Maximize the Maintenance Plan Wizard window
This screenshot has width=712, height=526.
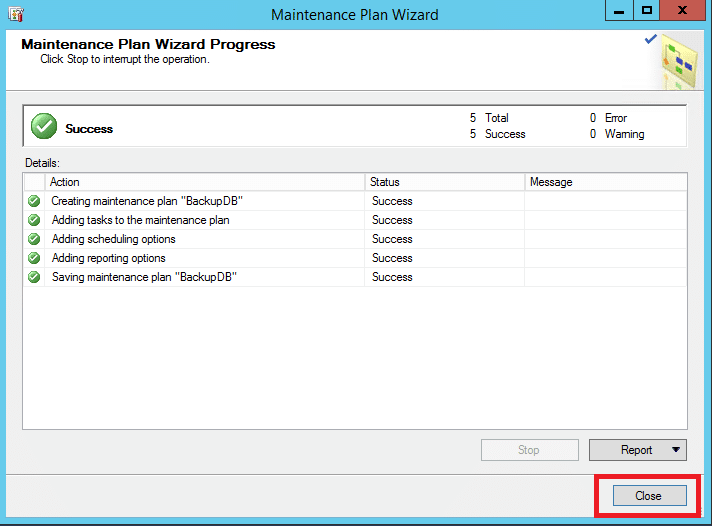[647, 10]
